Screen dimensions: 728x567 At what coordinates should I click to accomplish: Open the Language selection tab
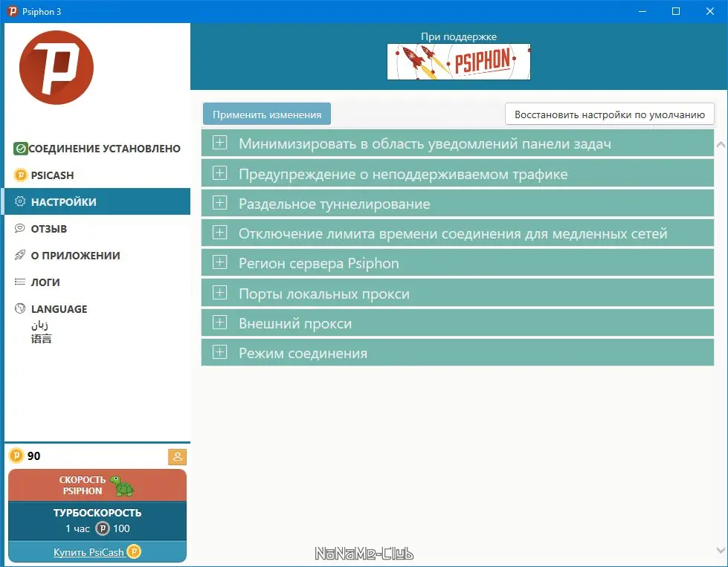(x=97, y=323)
